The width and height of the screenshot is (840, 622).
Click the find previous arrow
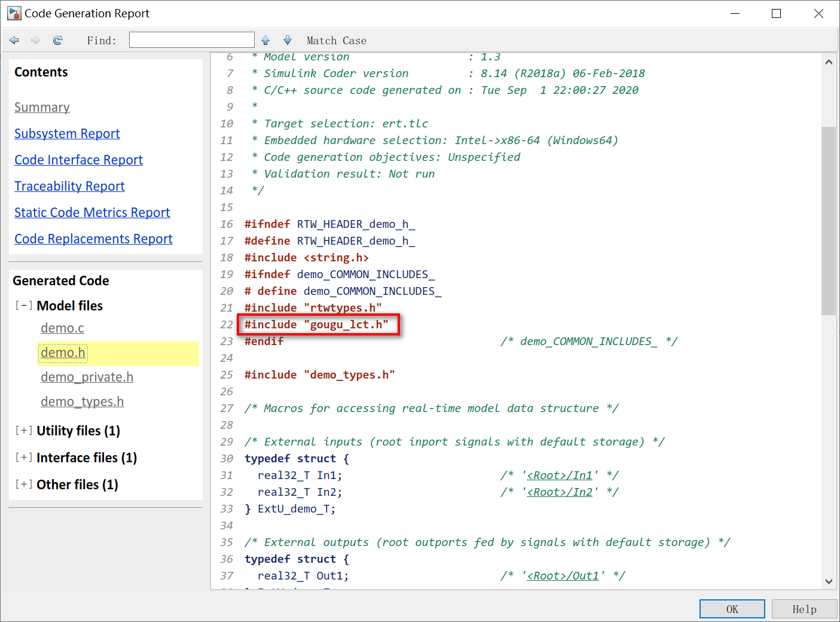pyautogui.click(x=265, y=40)
